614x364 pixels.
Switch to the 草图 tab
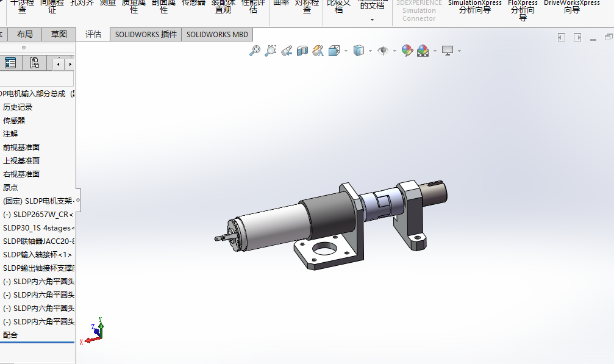59,34
